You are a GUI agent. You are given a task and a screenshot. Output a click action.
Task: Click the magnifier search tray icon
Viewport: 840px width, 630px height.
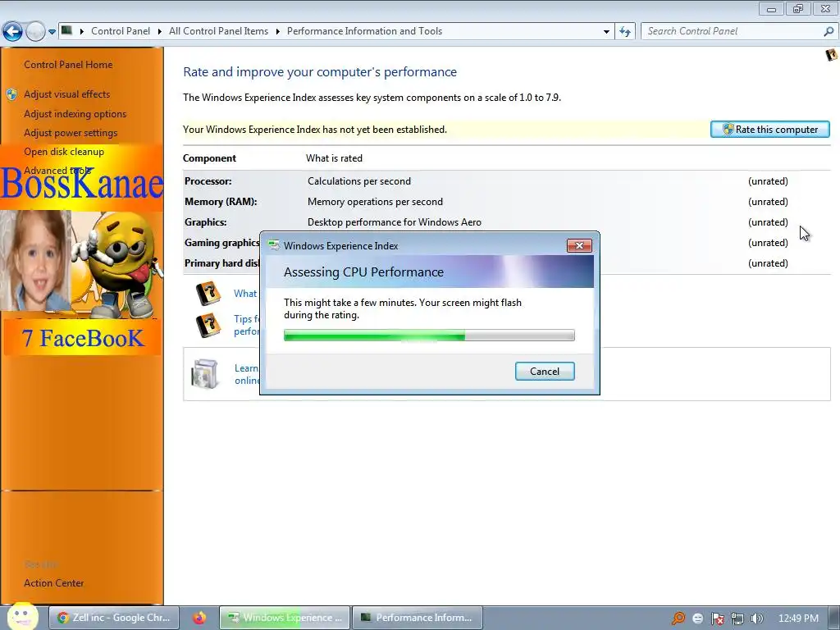tap(678, 619)
